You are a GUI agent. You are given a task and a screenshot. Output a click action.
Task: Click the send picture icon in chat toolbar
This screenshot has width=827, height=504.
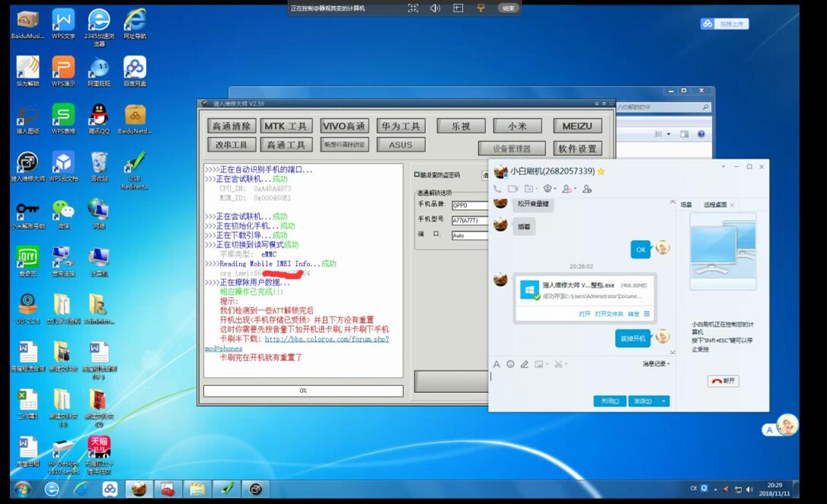tap(538, 364)
